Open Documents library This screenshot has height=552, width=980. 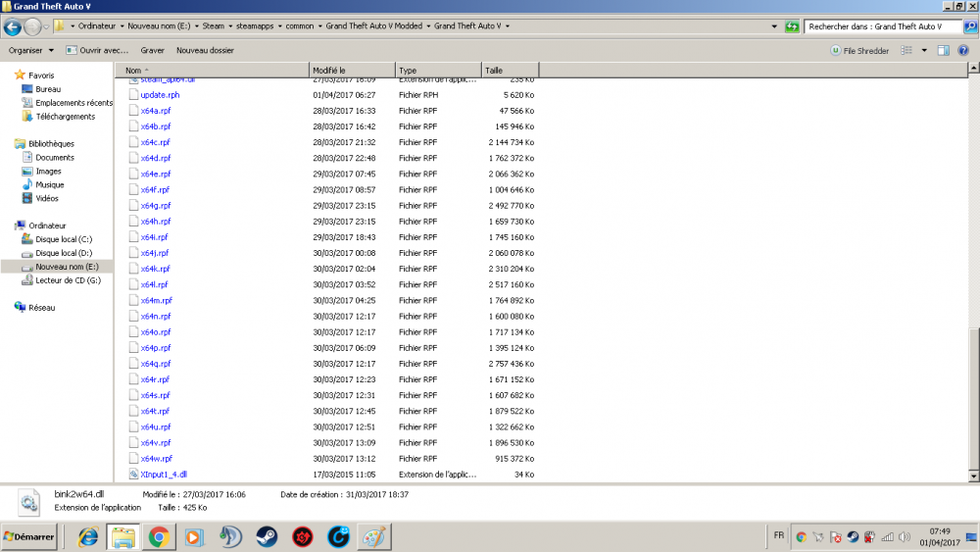(54, 158)
